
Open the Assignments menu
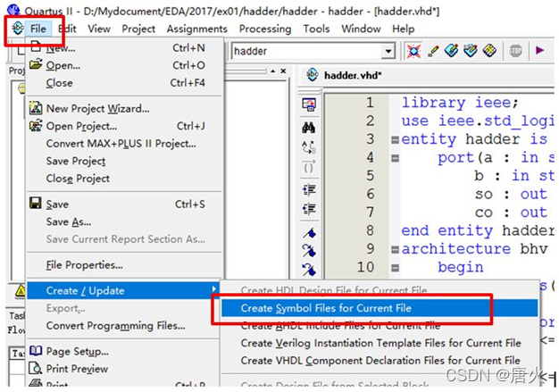click(x=196, y=29)
